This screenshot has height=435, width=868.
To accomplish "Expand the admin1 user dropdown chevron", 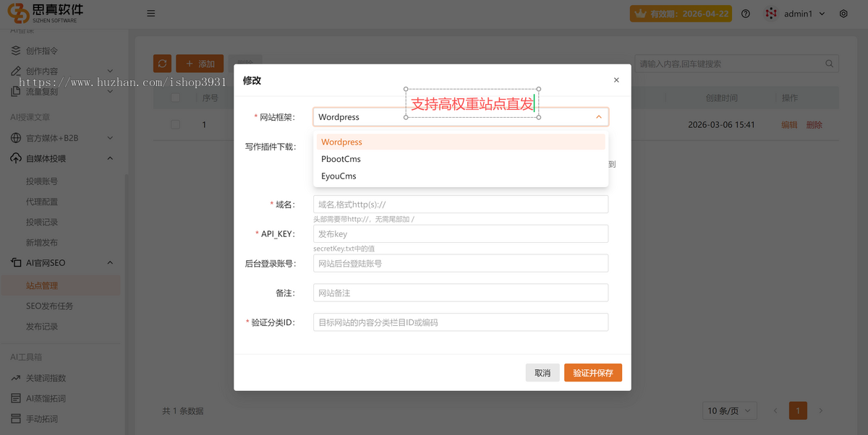I will [822, 14].
